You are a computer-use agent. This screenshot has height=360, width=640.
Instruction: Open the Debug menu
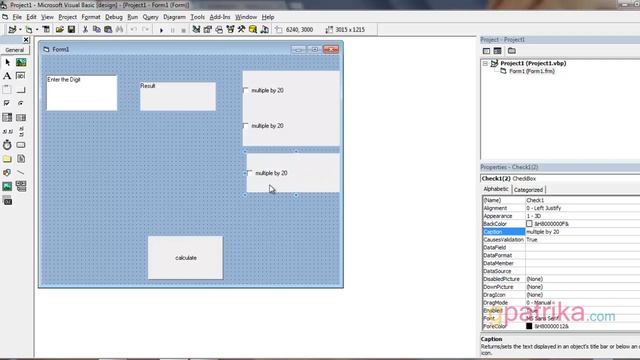tap(113, 17)
